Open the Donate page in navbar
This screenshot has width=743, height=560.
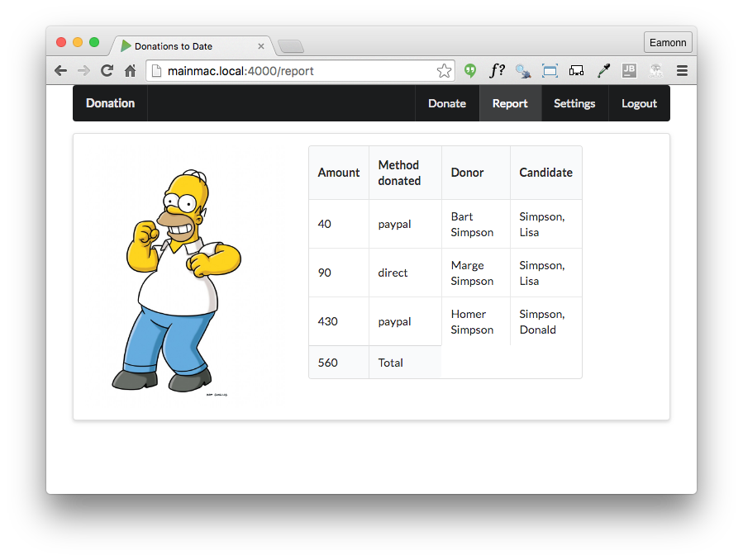(447, 103)
